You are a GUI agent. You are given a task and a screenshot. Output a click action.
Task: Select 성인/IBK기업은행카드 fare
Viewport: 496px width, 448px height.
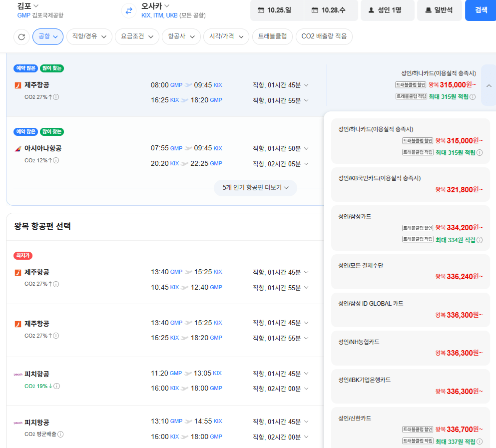tap(410, 386)
